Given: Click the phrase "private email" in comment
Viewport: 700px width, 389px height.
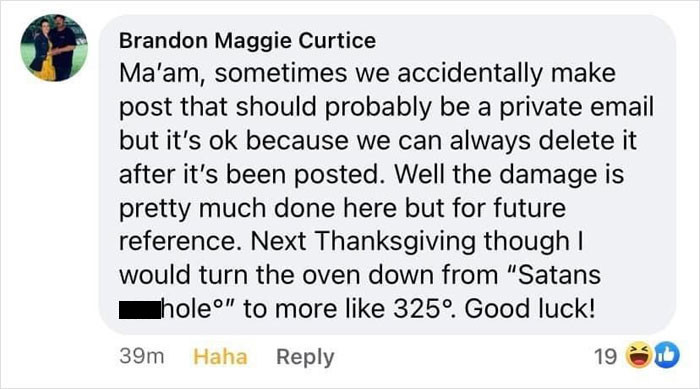Looking at the screenshot, I should coord(576,108).
